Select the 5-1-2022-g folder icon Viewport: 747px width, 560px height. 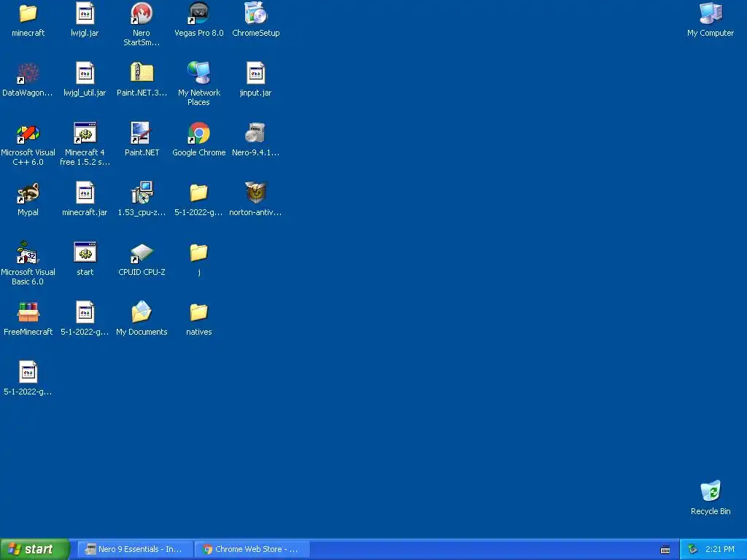[198, 192]
